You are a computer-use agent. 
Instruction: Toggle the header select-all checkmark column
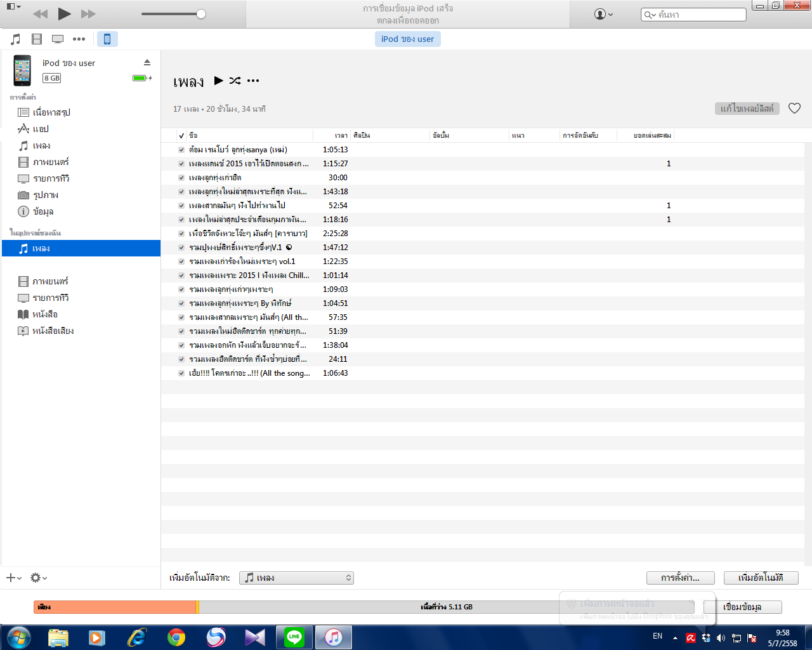coord(181,136)
